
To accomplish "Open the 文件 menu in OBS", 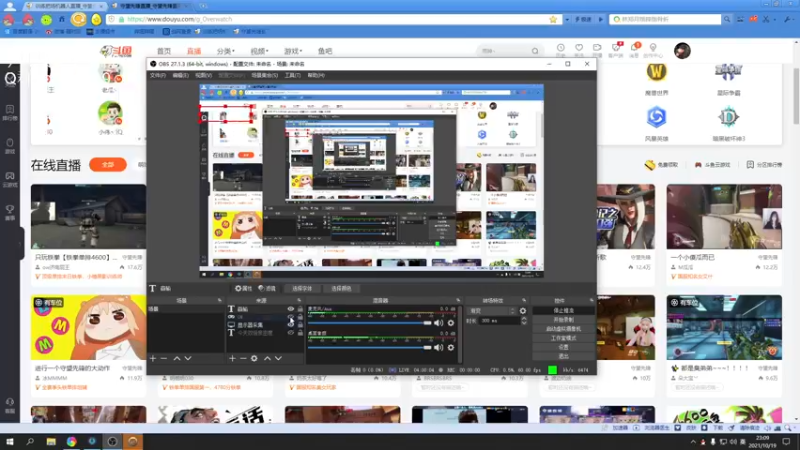I will [157, 75].
